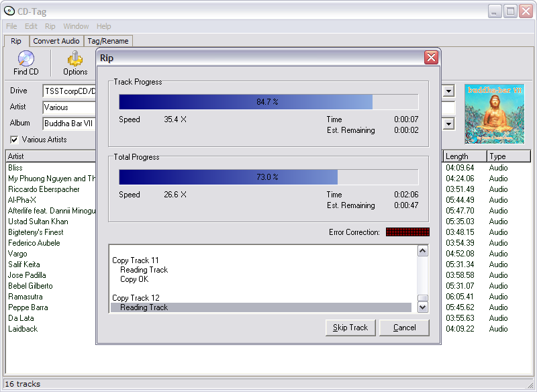Click the Buddha Bar album cover thumbnail
The width and height of the screenshot is (537, 392).
point(494,113)
